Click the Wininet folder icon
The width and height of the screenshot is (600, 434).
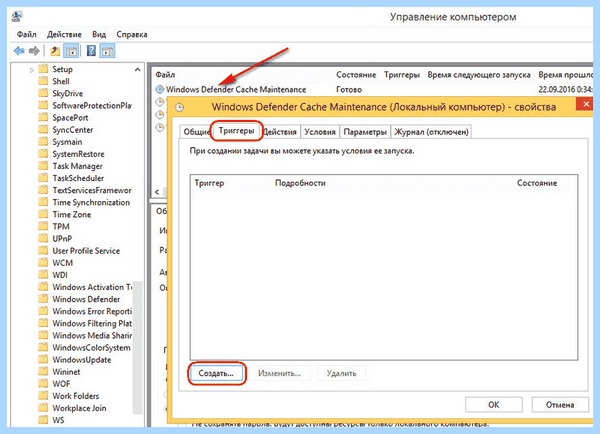(43, 372)
